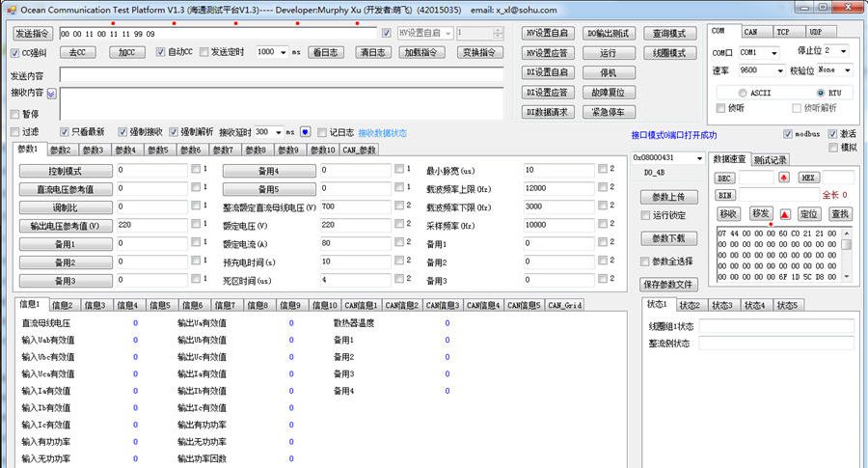Open the 信息2 tab
The width and height of the screenshot is (868, 468).
tap(63, 305)
